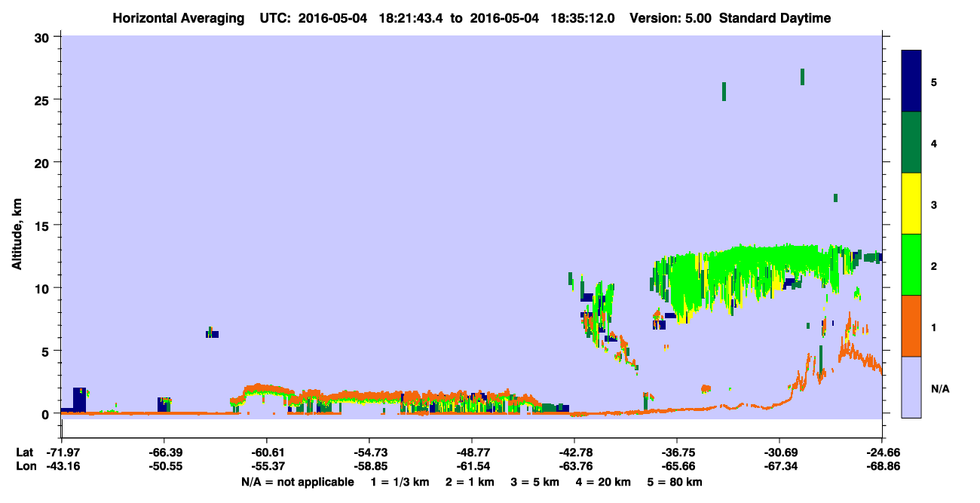The image size is (980, 503).
Task: Click longitude value -67.34
Action: pos(779,466)
